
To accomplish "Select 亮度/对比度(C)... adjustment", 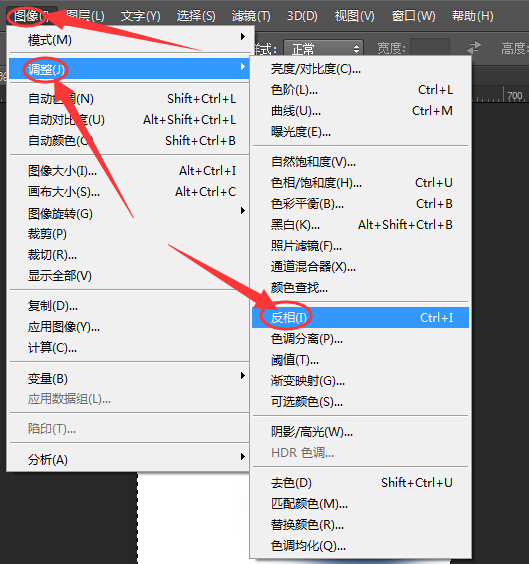I will [x=361, y=69].
